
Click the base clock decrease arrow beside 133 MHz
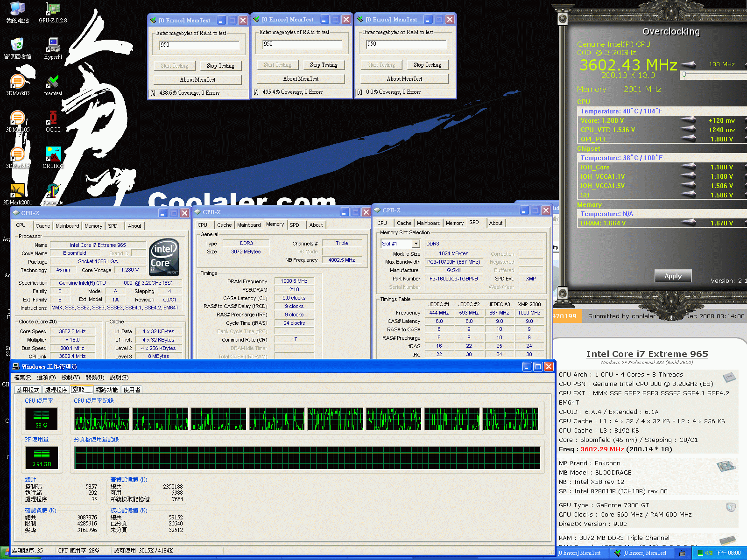pyautogui.click(x=689, y=64)
